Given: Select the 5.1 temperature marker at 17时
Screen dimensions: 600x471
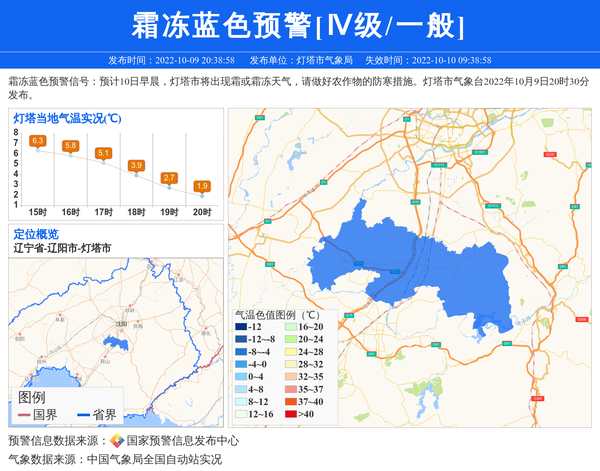Looking at the screenshot, I should click(x=103, y=153).
